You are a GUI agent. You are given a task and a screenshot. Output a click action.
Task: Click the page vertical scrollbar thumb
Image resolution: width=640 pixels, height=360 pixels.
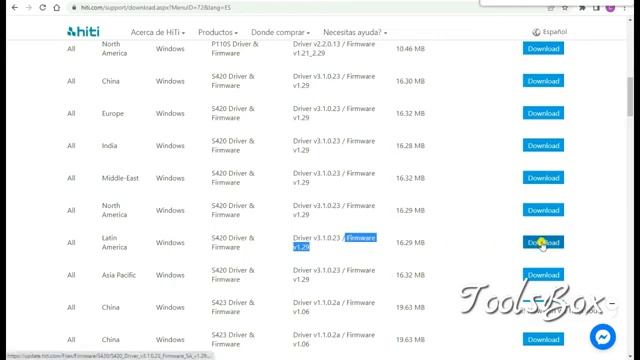point(631,96)
